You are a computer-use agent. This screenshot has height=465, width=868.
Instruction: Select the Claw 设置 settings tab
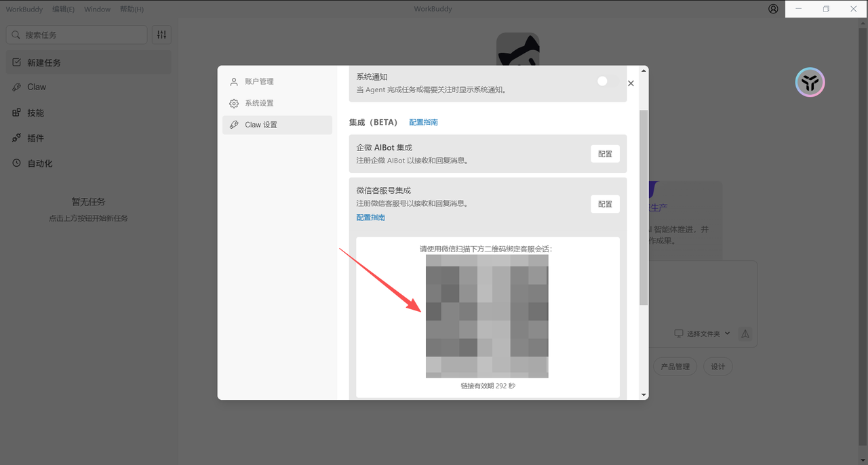277,125
